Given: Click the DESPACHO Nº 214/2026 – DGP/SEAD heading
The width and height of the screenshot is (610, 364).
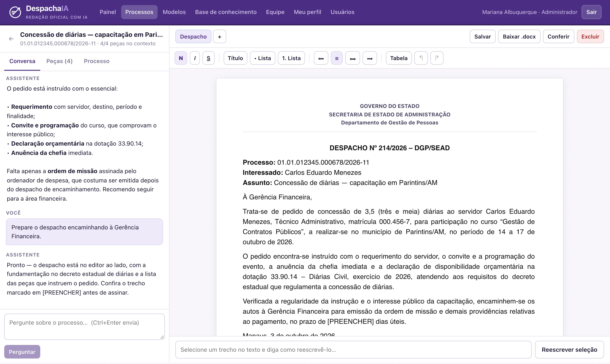Looking at the screenshot, I should point(390,148).
